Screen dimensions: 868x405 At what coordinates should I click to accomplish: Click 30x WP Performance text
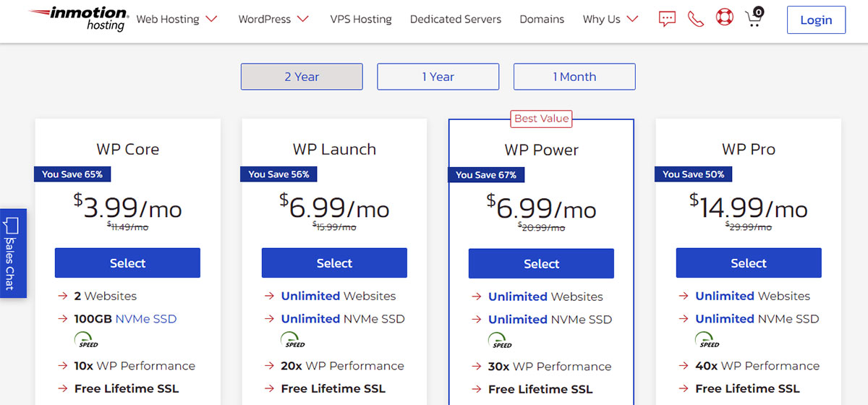(550, 367)
